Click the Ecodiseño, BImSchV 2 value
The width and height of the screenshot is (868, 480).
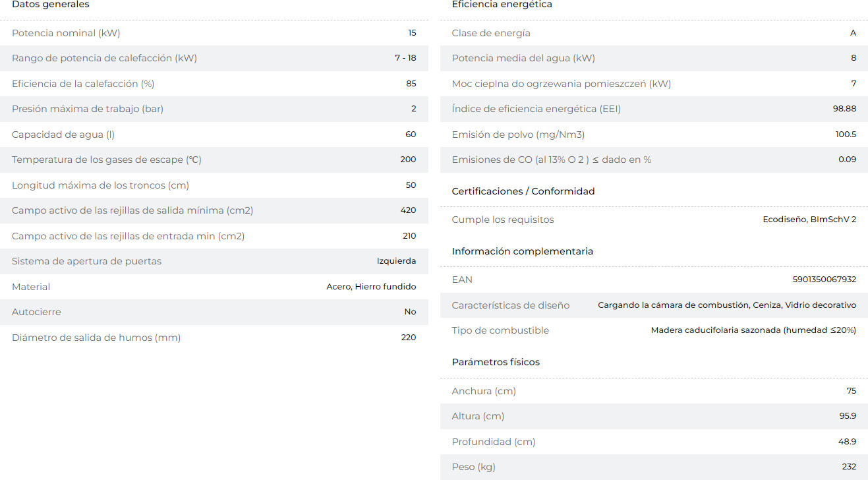coord(809,220)
